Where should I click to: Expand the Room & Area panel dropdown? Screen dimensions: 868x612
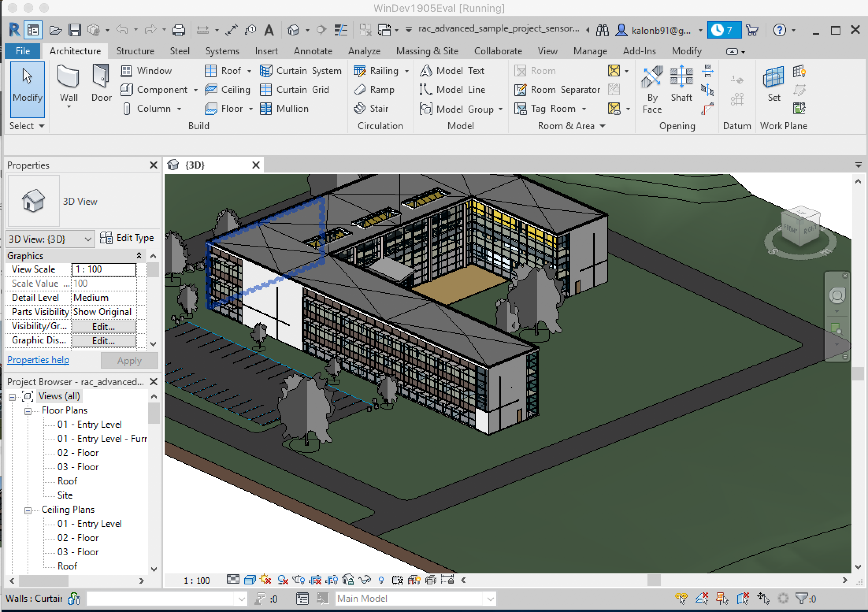[x=602, y=126]
